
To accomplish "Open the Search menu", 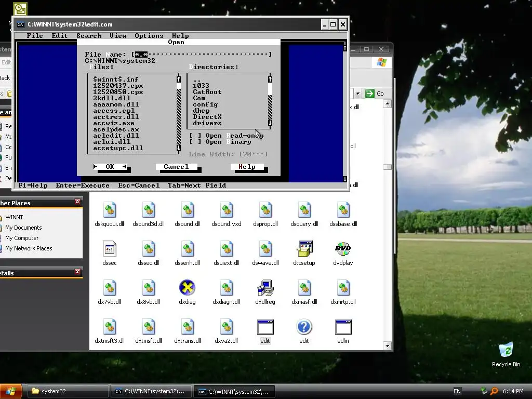I will pyautogui.click(x=89, y=36).
